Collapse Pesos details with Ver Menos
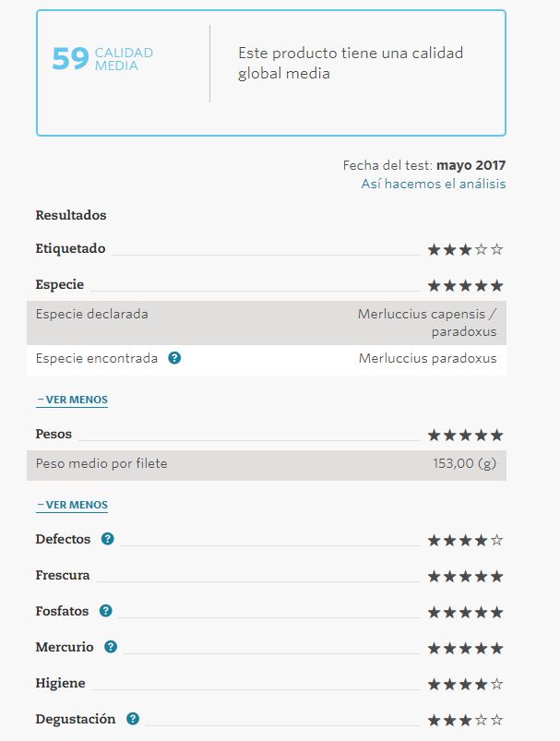560x741 pixels. 72,506
